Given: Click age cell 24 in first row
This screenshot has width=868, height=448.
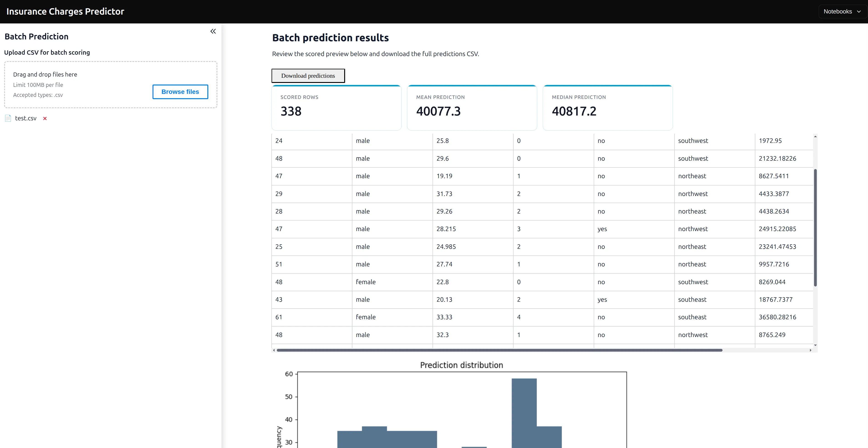Looking at the screenshot, I should (x=312, y=141).
